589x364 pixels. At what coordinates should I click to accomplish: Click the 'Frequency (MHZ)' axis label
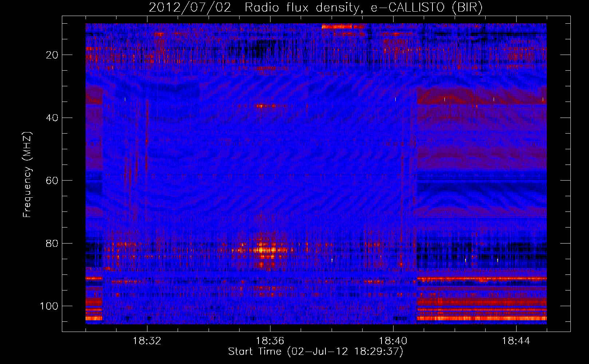pyautogui.click(x=27, y=175)
